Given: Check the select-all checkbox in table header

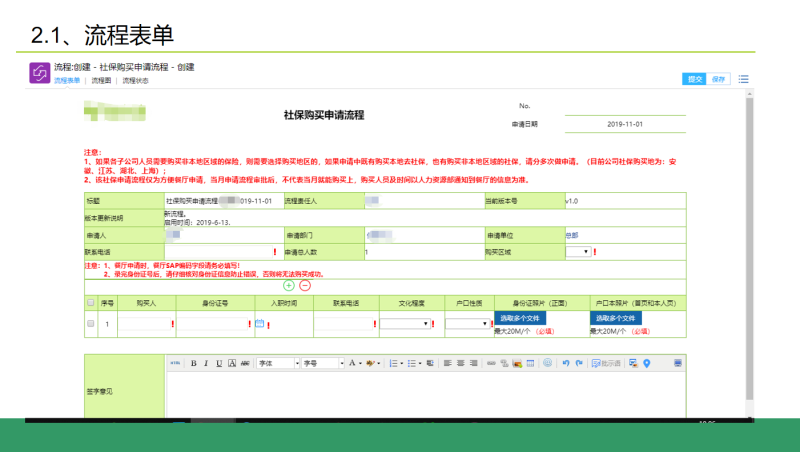Looking at the screenshot, I should pyautogui.click(x=91, y=302).
